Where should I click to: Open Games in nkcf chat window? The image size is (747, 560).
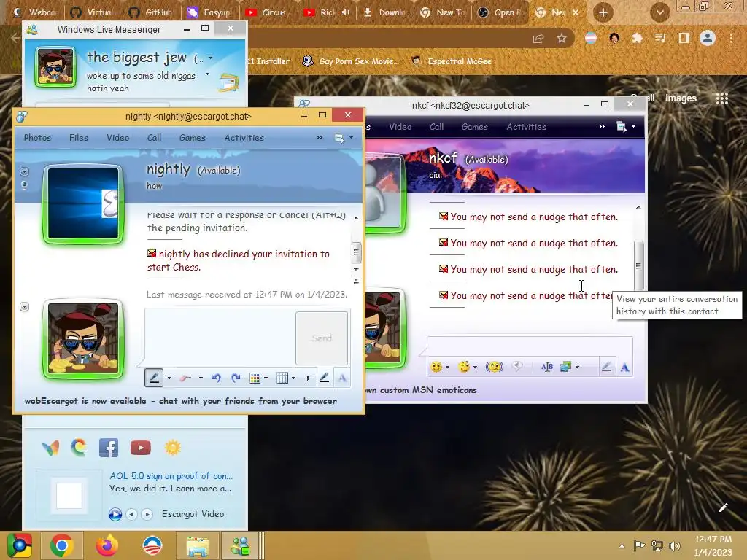click(x=474, y=127)
